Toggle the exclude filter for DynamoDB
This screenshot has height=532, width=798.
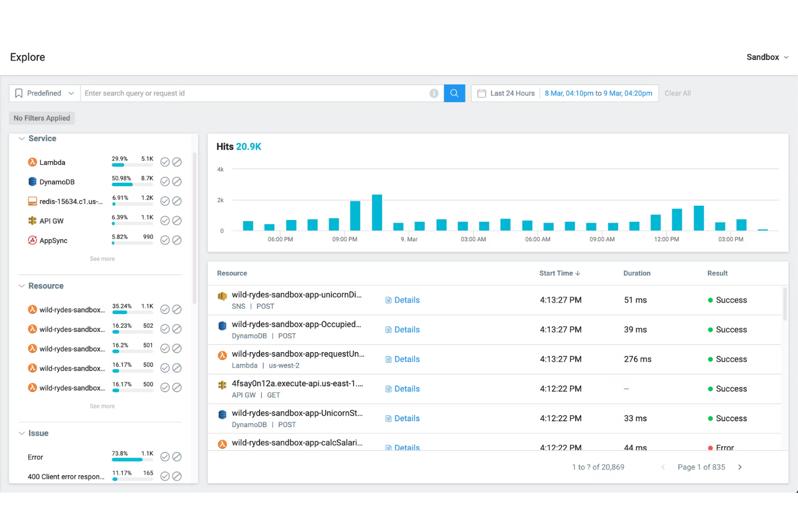pyautogui.click(x=177, y=182)
